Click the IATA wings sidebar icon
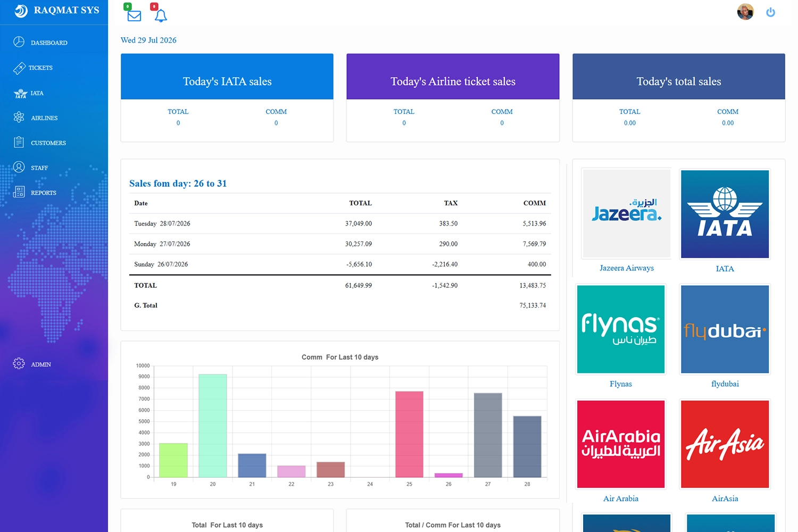Viewport: 798px width, 532px height. 20,94
